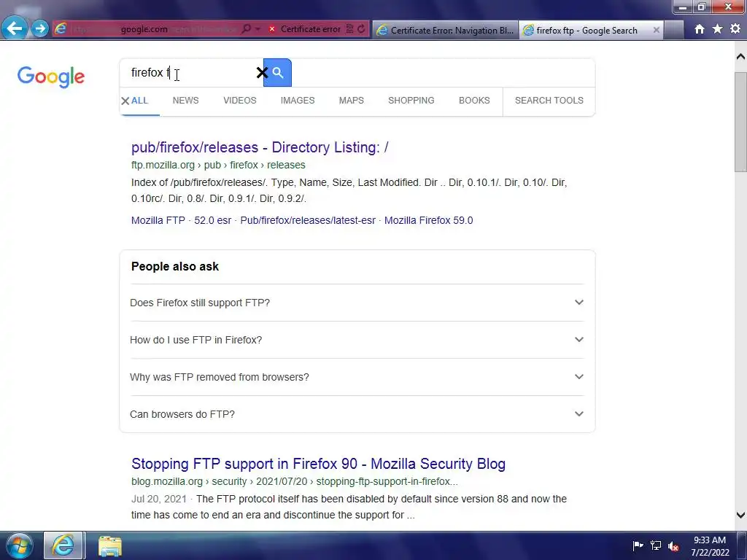Expand How do I use FTP in Firefox?
This screenshot has height=560, width=747.
[357, 340]
